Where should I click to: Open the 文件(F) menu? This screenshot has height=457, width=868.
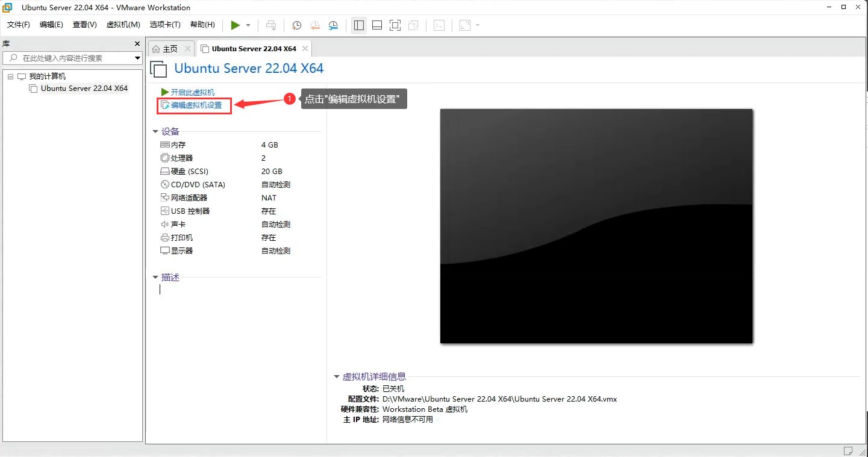coord(19,25)
